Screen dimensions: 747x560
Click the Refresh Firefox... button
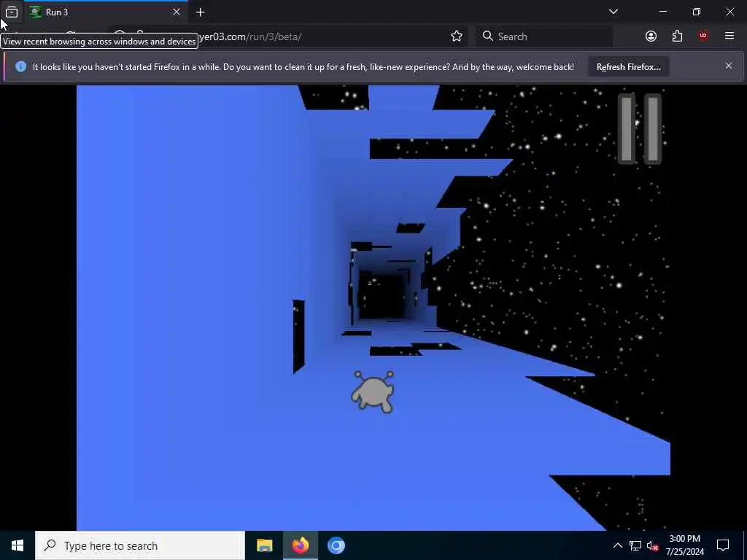click(628, 66)
